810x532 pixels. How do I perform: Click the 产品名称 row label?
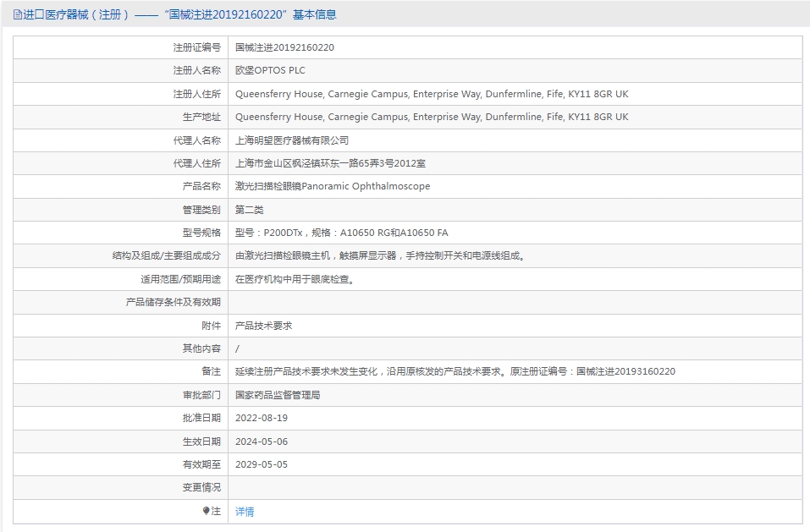(x=201, y=186)
